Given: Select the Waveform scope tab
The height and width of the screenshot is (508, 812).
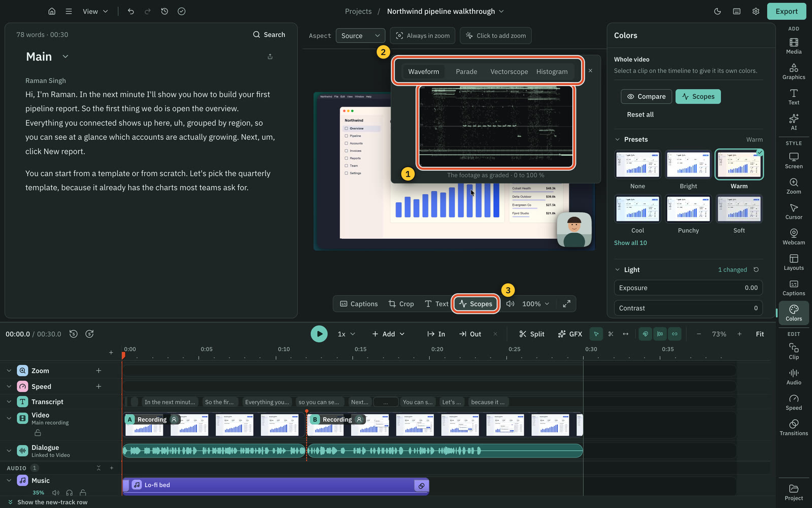Looking at the screenshot, I should 424,72.
